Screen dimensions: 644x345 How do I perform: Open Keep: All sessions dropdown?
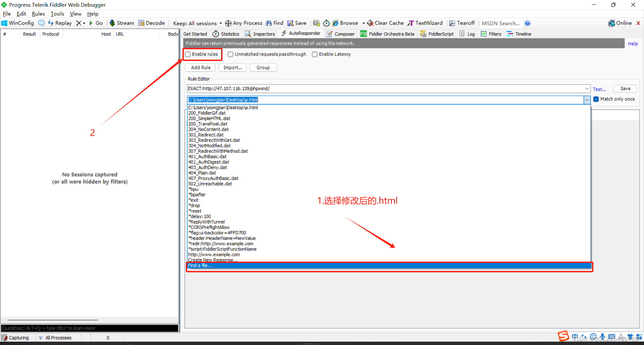[198, 23]
